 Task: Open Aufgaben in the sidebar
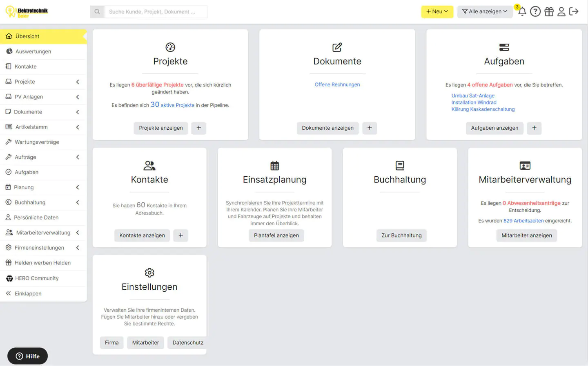click(x=43, y=172)
